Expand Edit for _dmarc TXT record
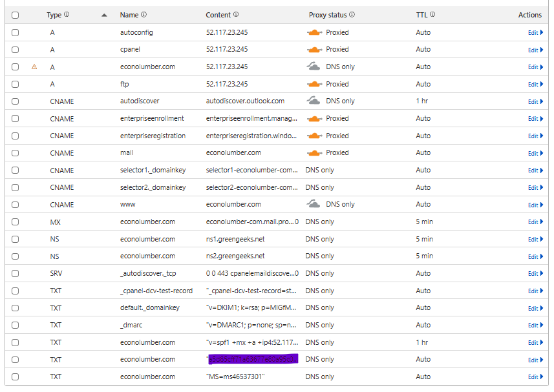Screen dimensions: 554x392 (x=535, y=325)
